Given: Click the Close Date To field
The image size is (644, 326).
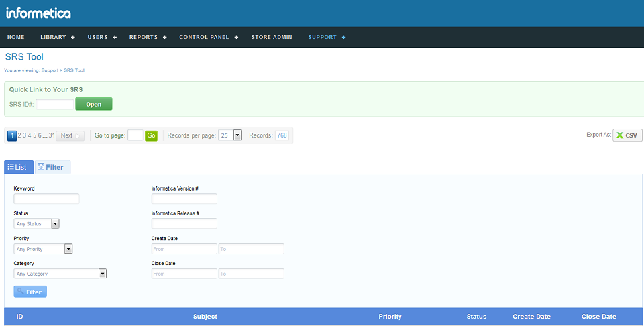Looking at the screenshot, I should [x=252, y=274].
